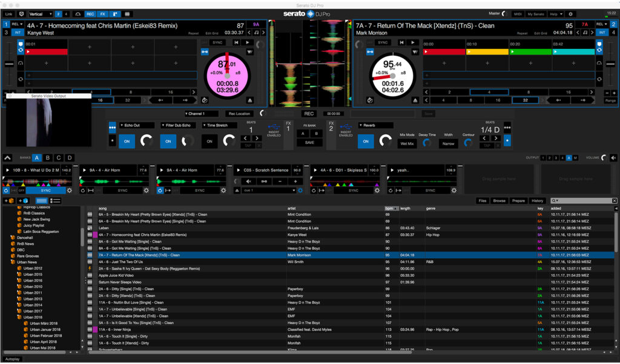
Task: Trigger yellow cue point at 00:10
Action: pyautogui.click(x=487, y=52)
